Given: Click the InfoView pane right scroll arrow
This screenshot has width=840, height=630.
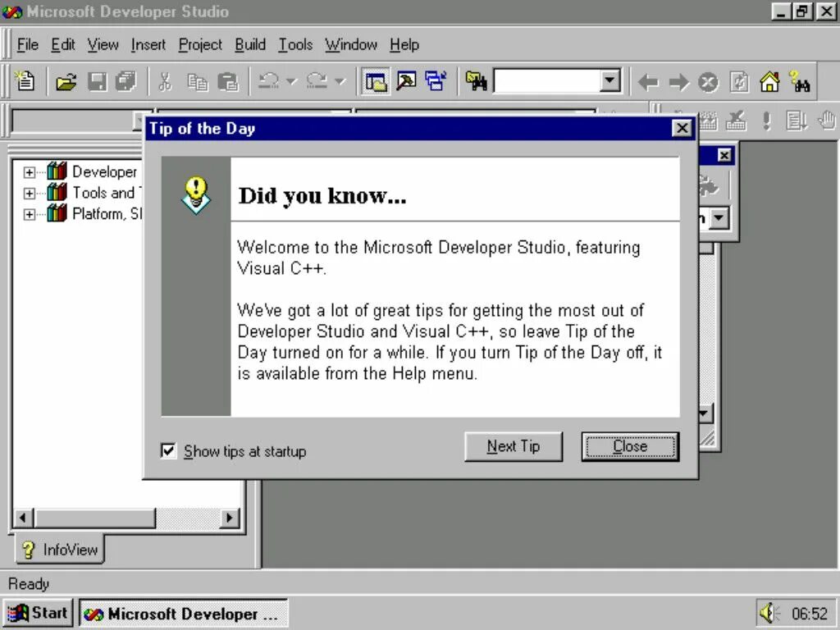Looking at the screenshot, I should click(230, 518).
